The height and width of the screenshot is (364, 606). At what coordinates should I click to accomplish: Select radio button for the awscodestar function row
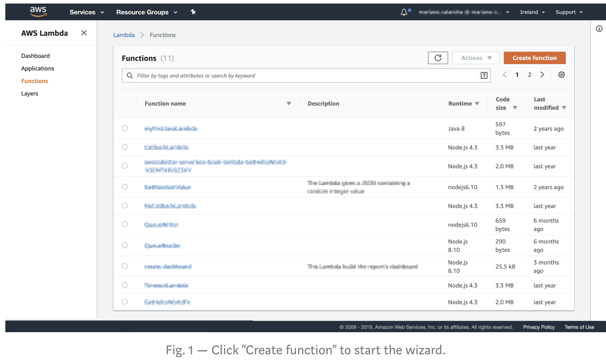coord(125,166)
